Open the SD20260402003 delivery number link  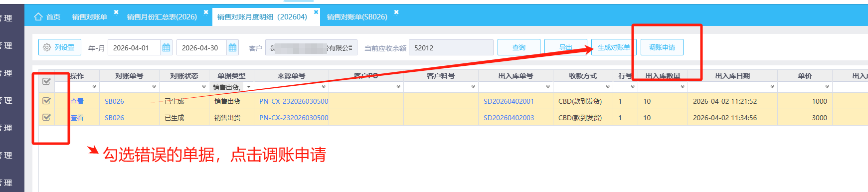[509, 118]
